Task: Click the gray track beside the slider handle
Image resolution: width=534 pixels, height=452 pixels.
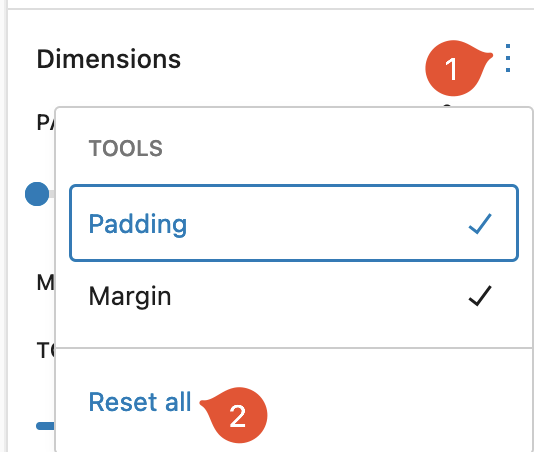Action: point(52,194)
